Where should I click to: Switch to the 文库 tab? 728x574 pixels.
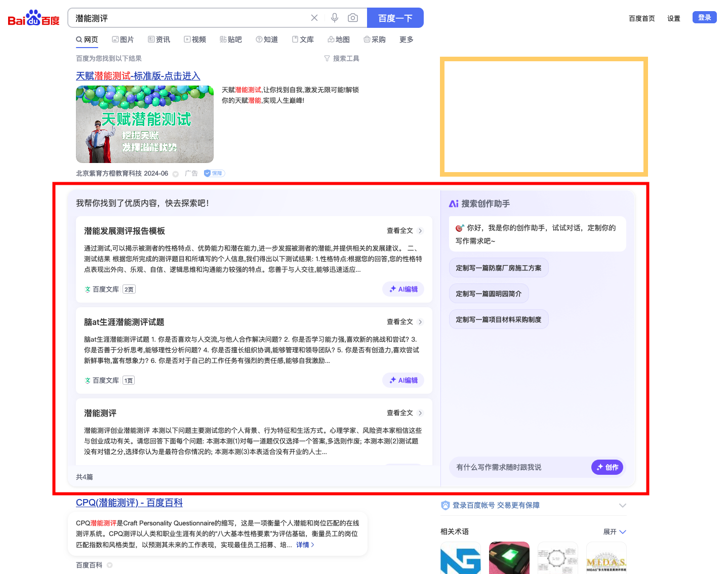tap(303, 39)
